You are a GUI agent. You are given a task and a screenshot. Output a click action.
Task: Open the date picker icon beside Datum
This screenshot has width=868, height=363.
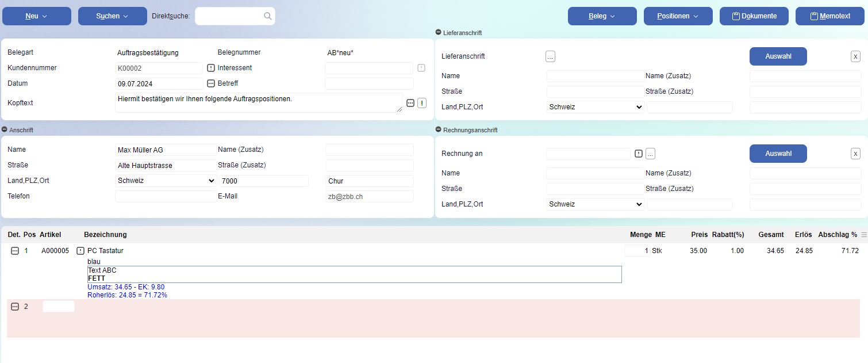coord(210,83)
